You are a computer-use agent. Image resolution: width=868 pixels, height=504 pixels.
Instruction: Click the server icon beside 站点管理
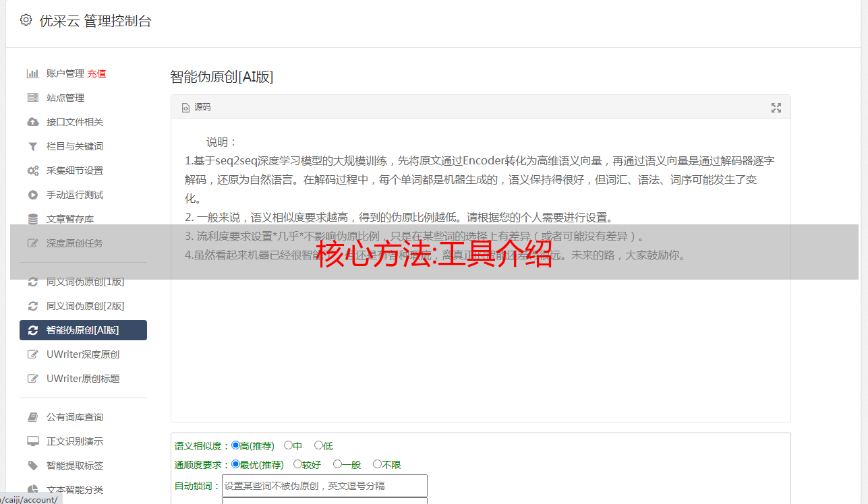tap(32, 98)
